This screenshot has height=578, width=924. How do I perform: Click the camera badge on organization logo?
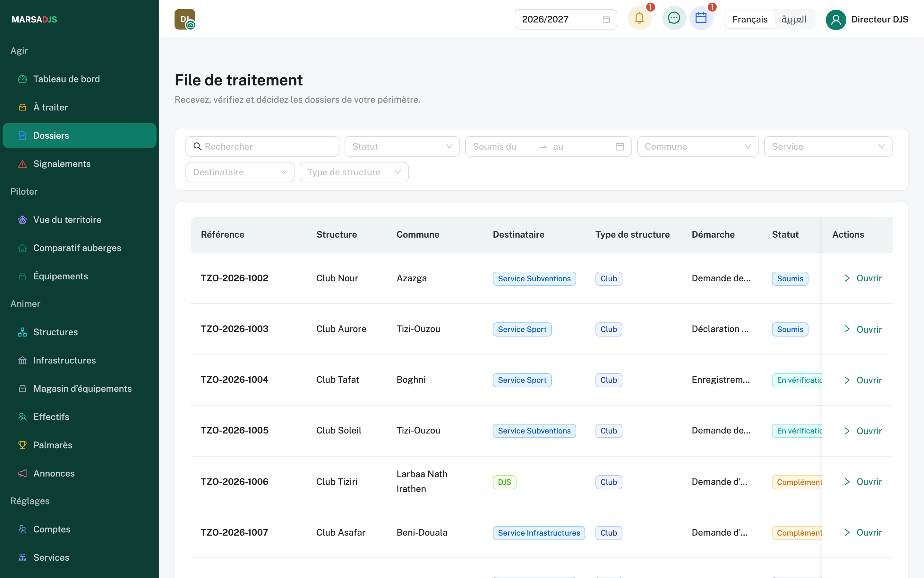pyautogui.click(x=191, y=25)
